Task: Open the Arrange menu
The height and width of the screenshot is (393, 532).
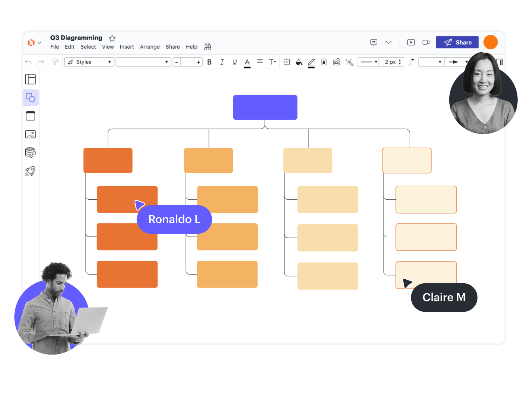Action: (150, 47)
